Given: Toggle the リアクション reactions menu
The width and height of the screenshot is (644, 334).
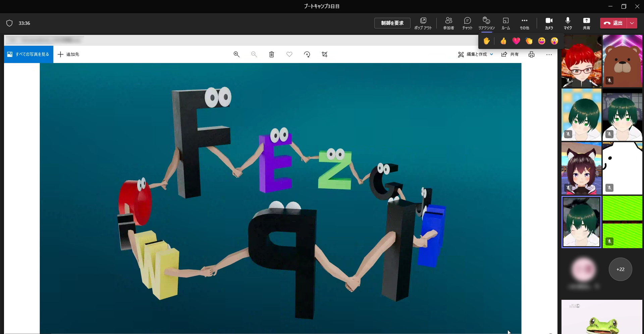Looking at the screenshot, I should point(486,23).
